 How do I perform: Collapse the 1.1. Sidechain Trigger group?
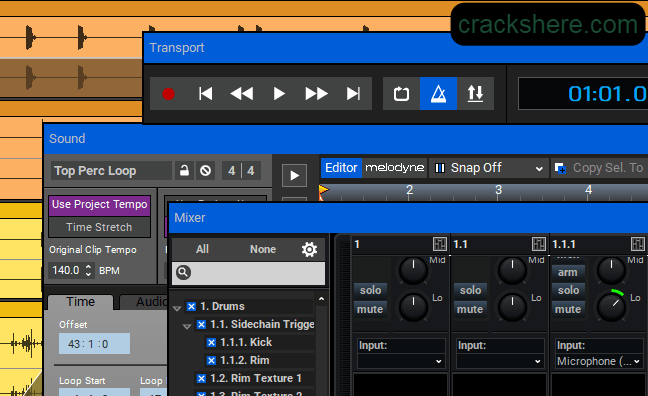(187, 327)
